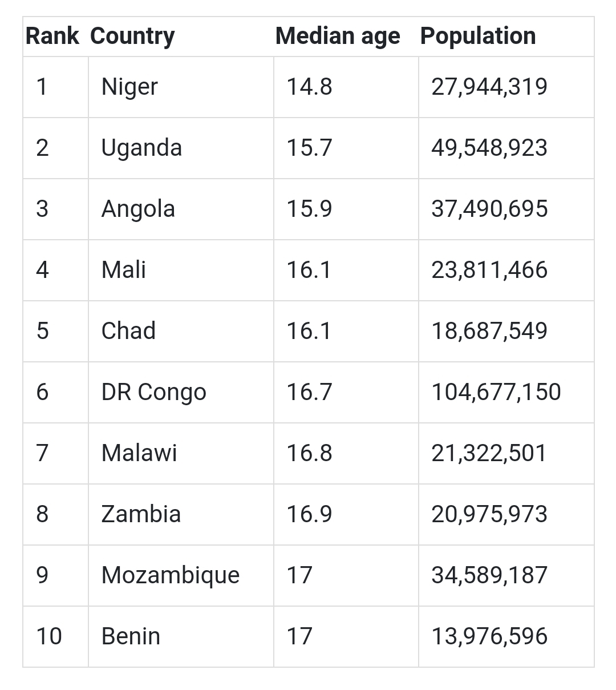Click the Angola country cell
Viewport: 616px width, 690px height.
tap(138, 209)
